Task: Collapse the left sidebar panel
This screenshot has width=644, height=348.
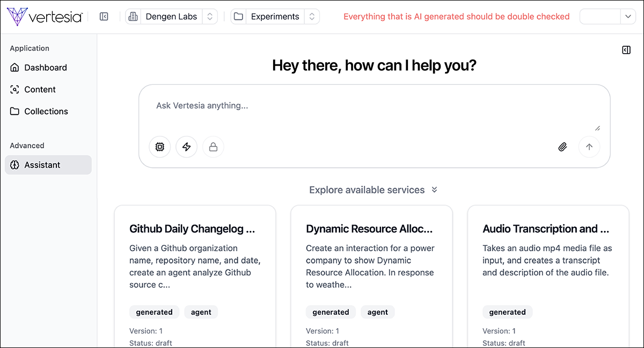Action: tap(104, 17)
